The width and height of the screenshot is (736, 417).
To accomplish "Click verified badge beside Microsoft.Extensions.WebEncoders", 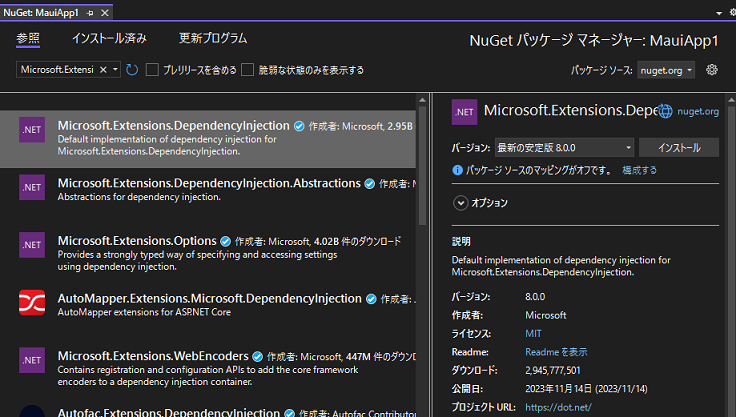I will click(258, 357).
